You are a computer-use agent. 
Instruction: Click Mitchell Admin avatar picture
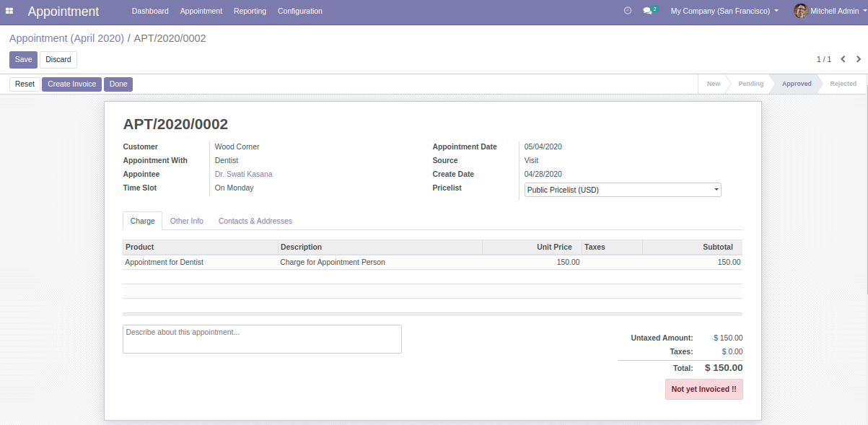[x=800, y=11]
